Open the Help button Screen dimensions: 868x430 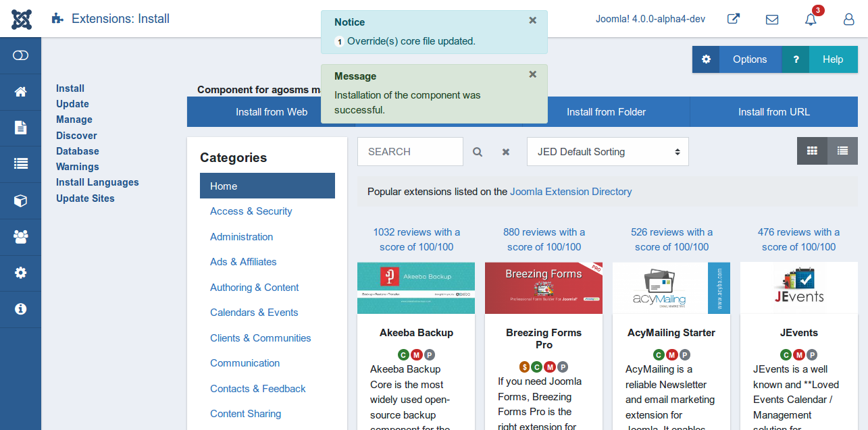pos(819,59)
